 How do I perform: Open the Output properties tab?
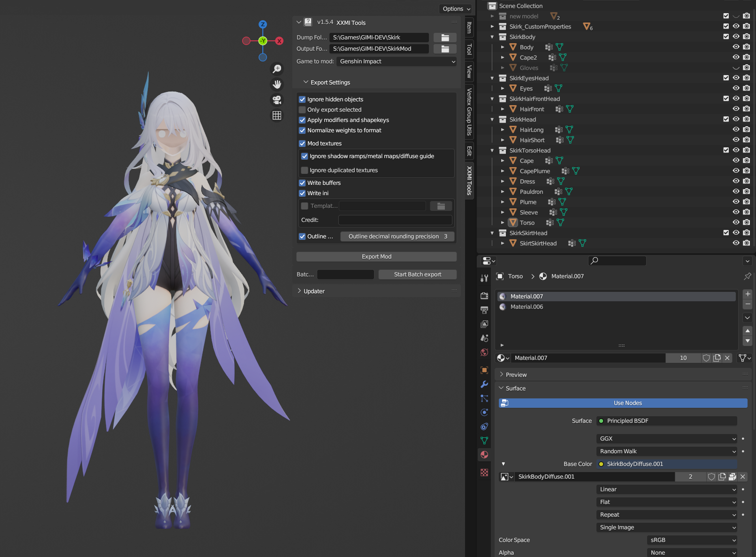[484, 310]
